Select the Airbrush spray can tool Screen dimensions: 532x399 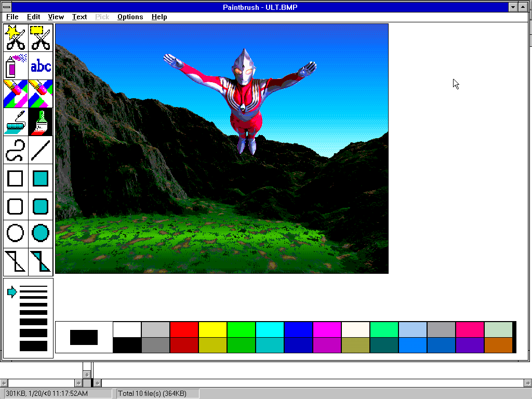click(x=16, y=66)
